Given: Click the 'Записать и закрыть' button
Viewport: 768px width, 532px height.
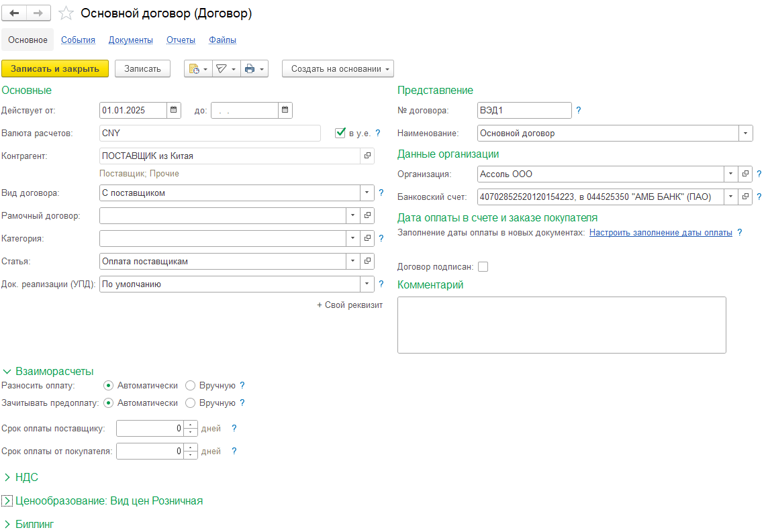Looking at the screenshot, I should 55,68.
